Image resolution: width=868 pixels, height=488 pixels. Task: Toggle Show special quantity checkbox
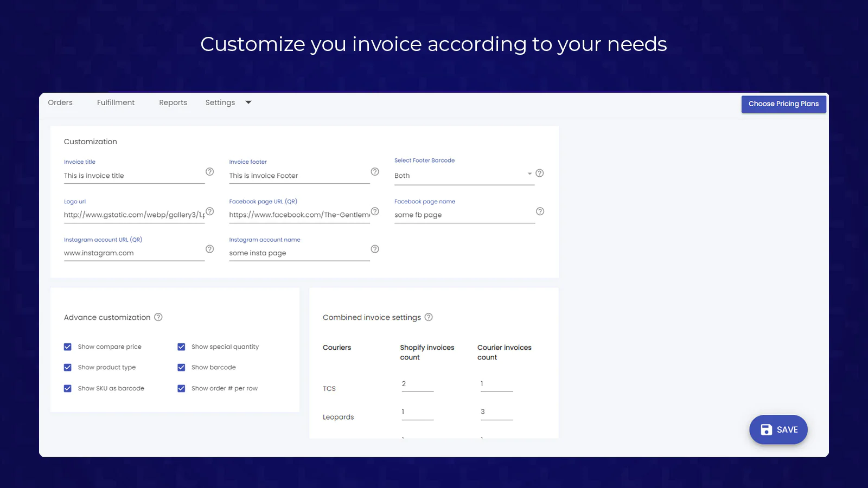pos(181,347)
